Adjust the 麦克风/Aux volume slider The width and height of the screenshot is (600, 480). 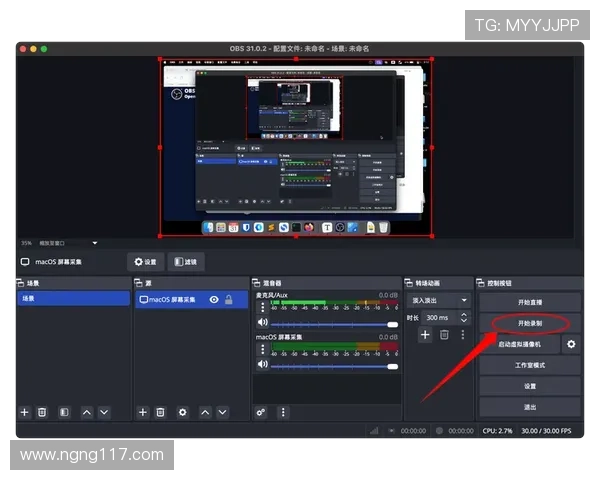(x=334, y=325)
